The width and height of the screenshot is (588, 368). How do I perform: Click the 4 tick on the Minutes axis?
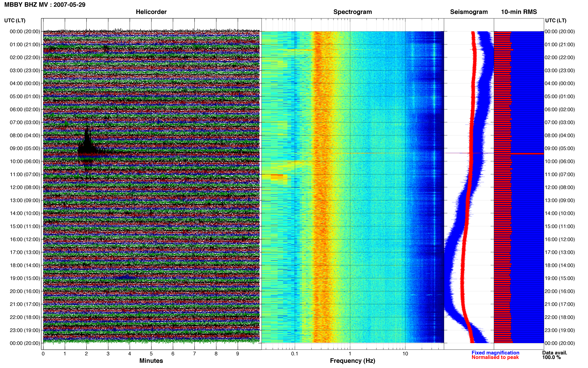tap(130, 354)
